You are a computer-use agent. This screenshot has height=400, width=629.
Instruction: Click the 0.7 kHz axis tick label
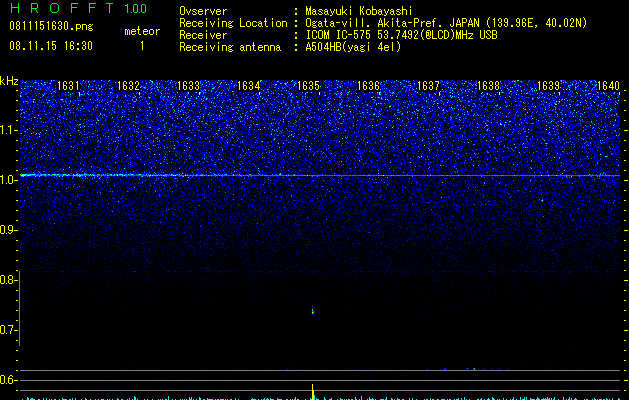pyautogui.click(x=9, y=330)
